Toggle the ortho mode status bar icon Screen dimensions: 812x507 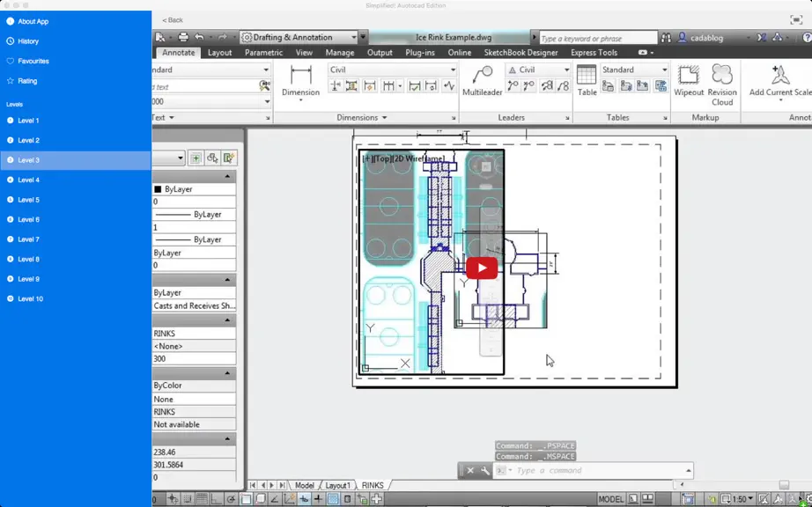[x=217, y=499]
